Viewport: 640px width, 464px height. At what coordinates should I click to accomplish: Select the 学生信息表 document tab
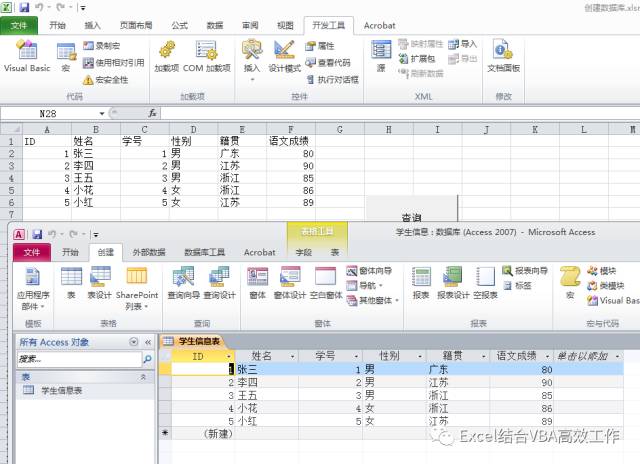point(193,341)
